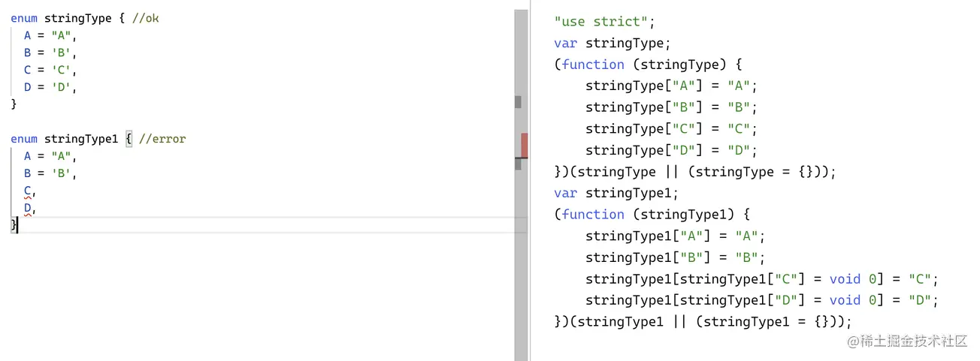
Task: Click 'var stringType1;' in output pane
Action: [616, 193]
